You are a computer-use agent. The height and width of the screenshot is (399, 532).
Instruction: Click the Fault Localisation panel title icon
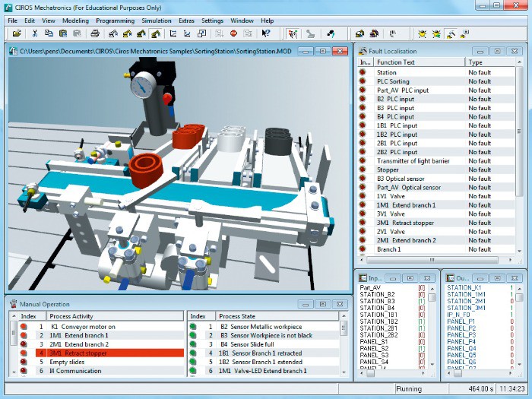(x=362, y=50)
